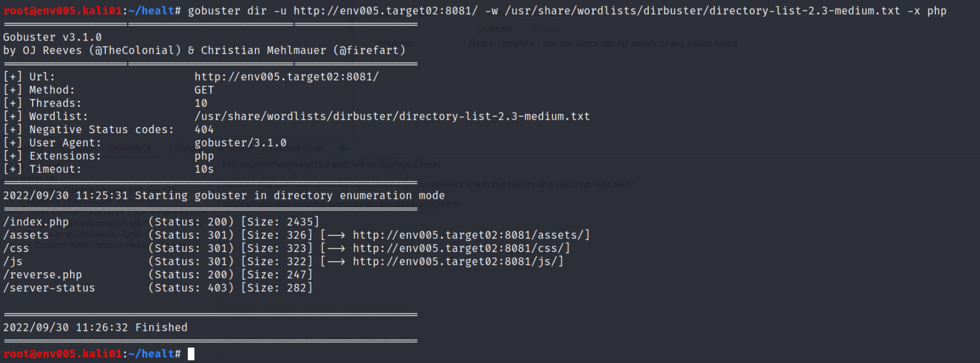Click the assets redirect URL in results

coord(470,235)
